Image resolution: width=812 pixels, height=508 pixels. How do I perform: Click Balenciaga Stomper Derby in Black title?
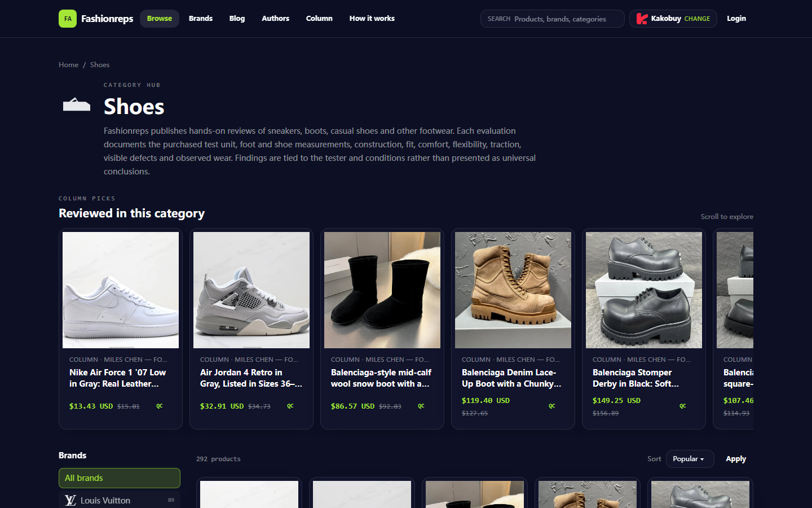[x=636, y=378]
